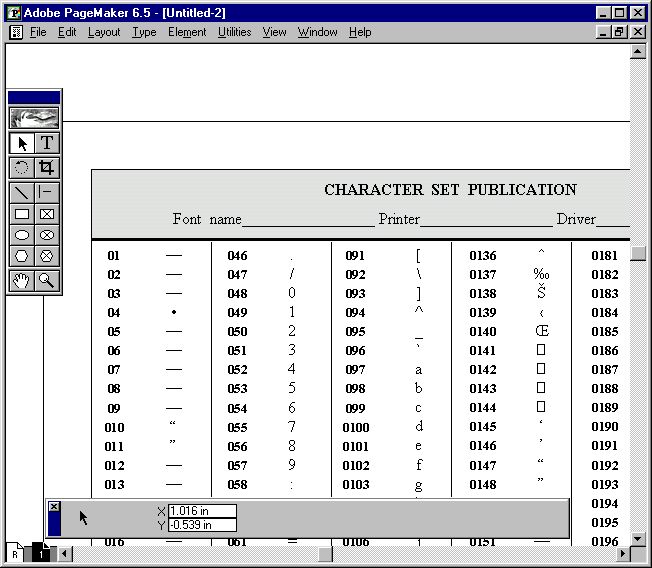Select the Hand tool
This screenshot has height=568, width=652.
[22, 281]
